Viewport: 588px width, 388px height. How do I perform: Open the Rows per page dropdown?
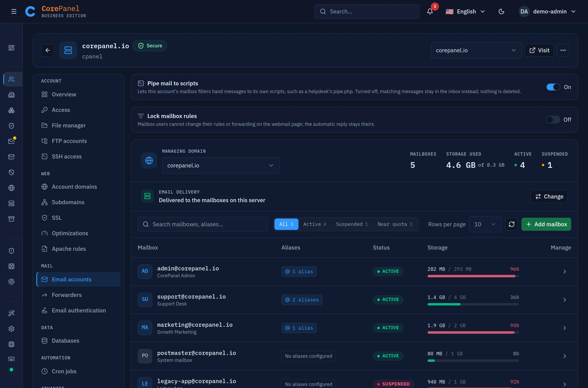pyautogui.click(x=485, y=224)
